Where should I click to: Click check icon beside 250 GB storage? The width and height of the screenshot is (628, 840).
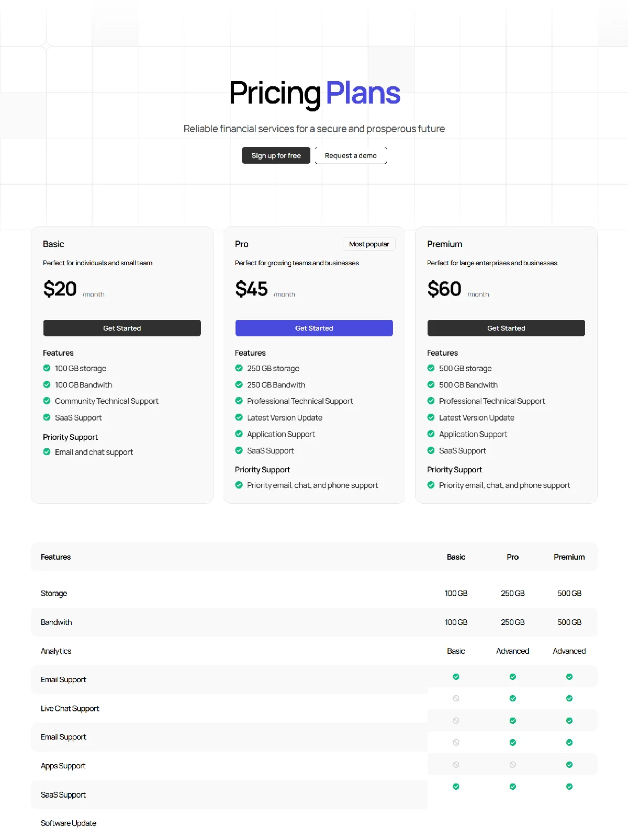pos(239,368)
